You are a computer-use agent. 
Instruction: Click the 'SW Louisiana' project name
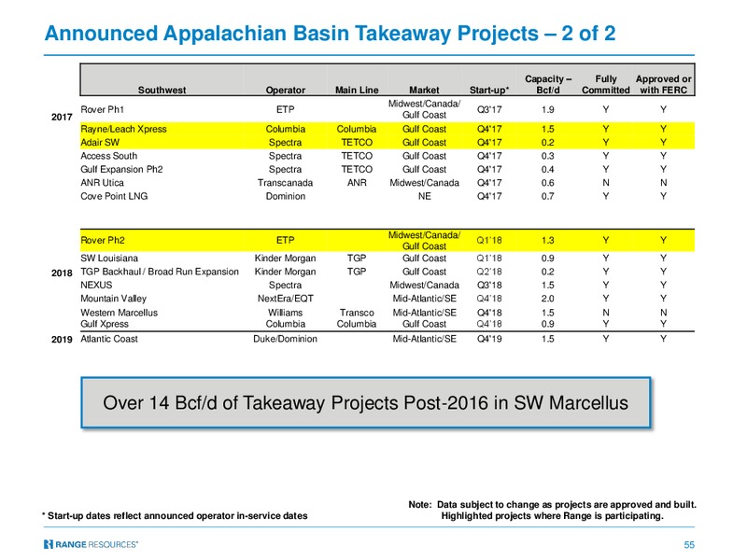point(109,259)
